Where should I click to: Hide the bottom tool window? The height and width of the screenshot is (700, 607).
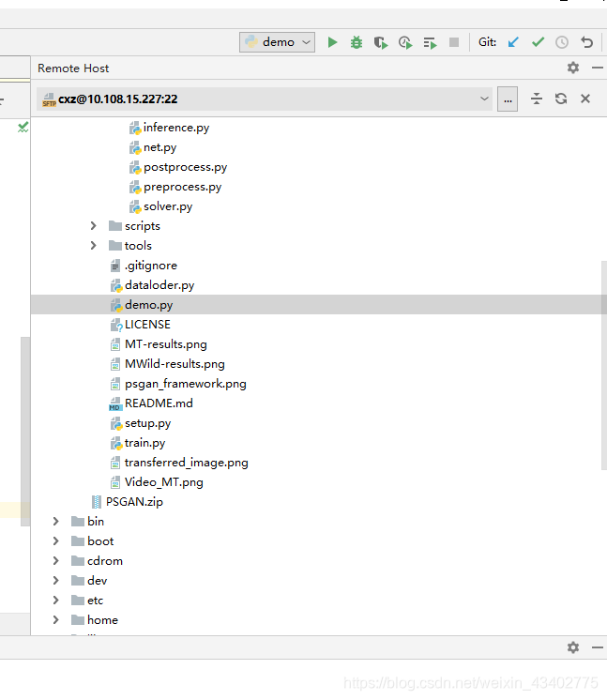point(598,647)
